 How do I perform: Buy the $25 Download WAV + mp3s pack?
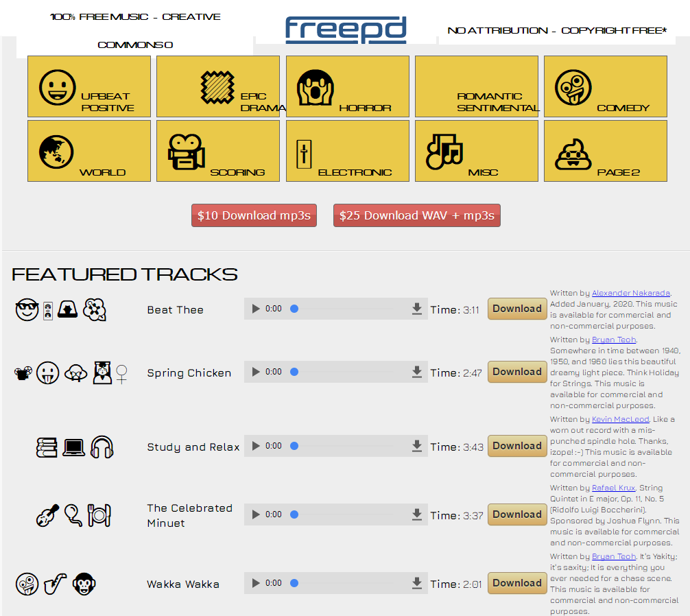pos(417,215)
